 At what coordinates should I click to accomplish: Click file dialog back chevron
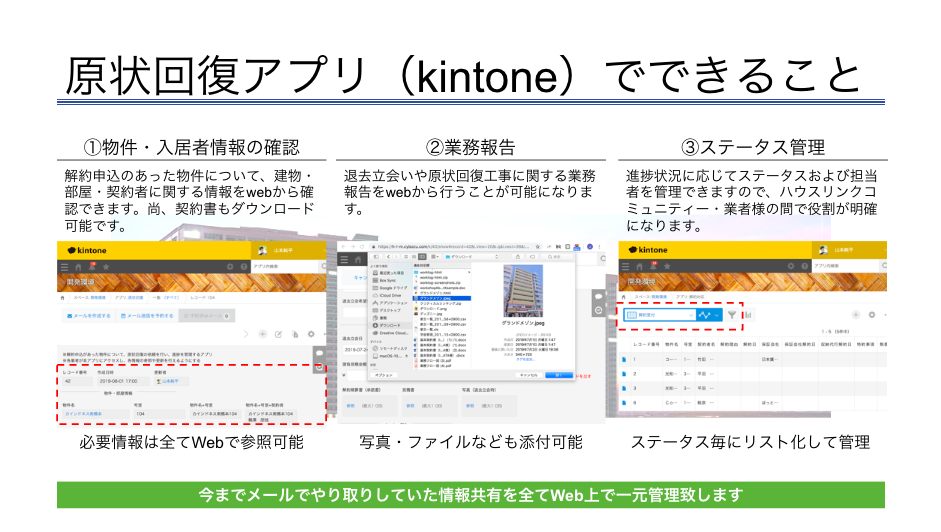[388, 257]
